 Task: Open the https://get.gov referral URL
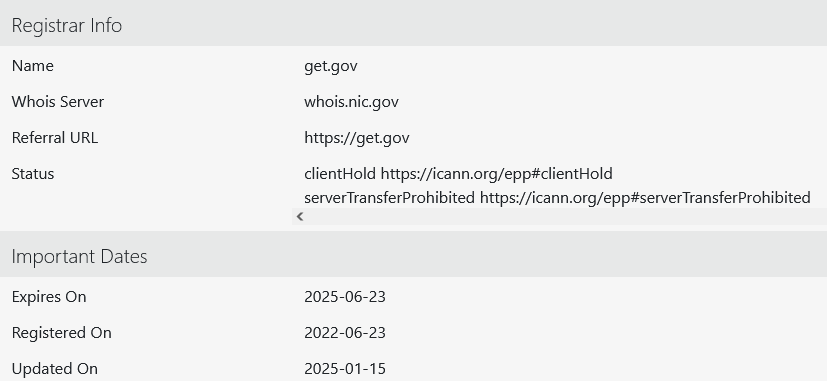coord(357,138)
